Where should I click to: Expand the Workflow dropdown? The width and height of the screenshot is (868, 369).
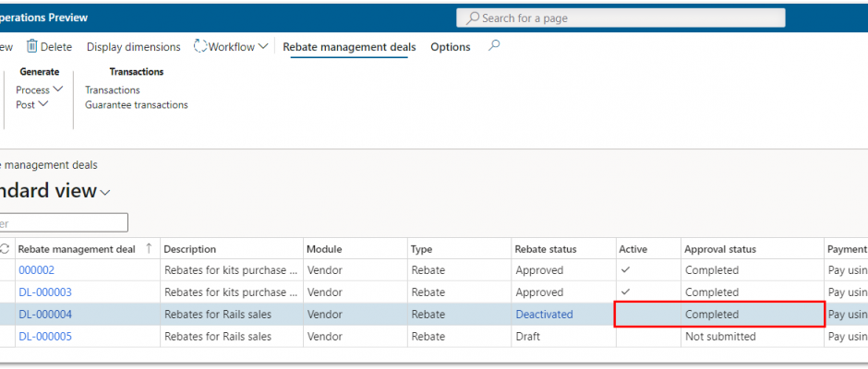click(x=263, y=46)
